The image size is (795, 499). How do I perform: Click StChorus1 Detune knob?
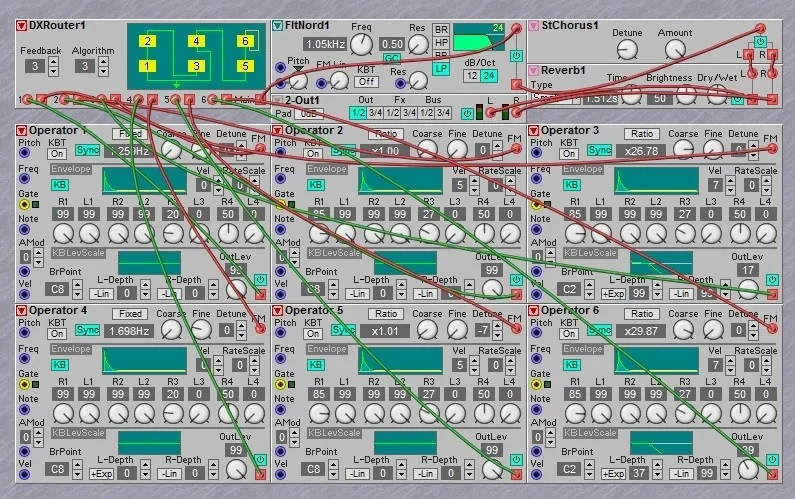(627, 50)
